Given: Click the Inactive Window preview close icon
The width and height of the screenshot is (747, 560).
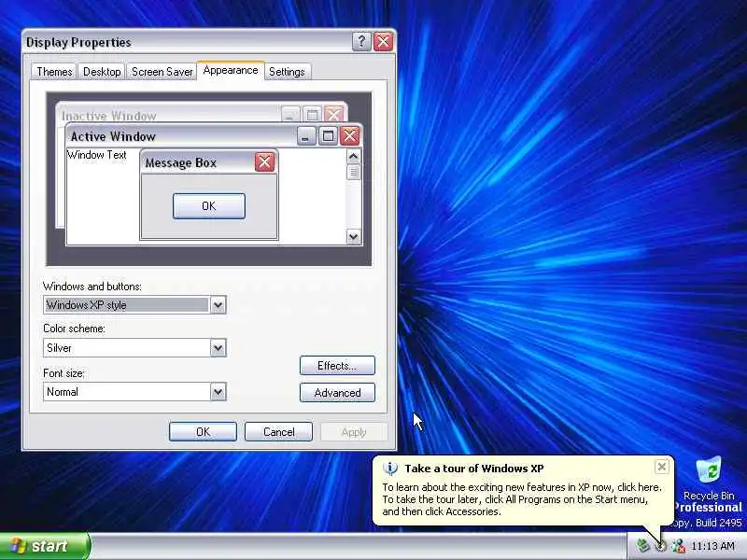Looking at the screenshot, I should point(334,115).
